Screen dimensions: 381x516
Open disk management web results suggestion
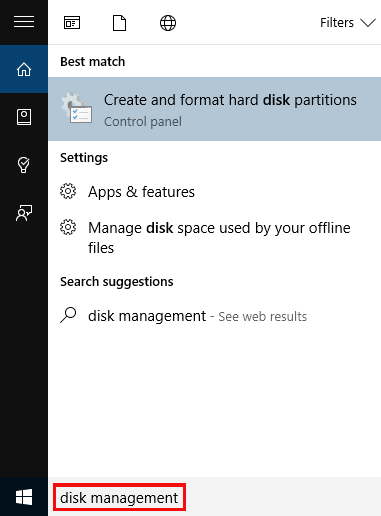coord(197,316)
